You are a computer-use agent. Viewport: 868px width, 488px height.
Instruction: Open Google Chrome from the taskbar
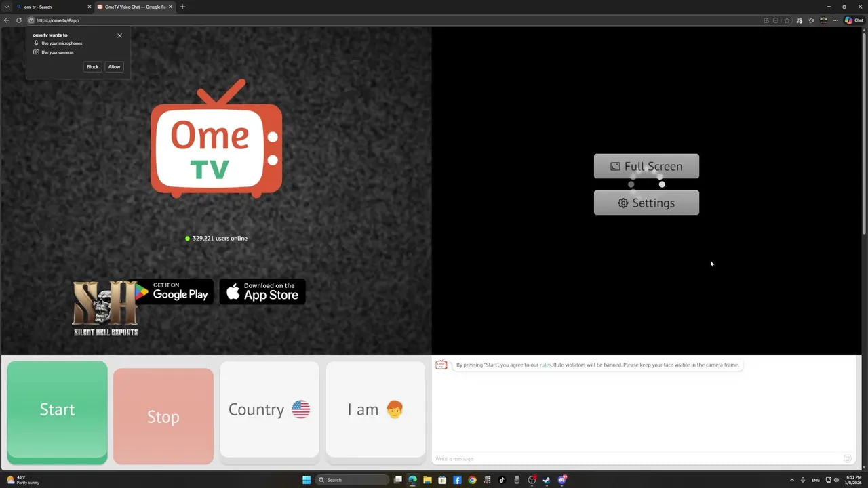coord(472,480)
